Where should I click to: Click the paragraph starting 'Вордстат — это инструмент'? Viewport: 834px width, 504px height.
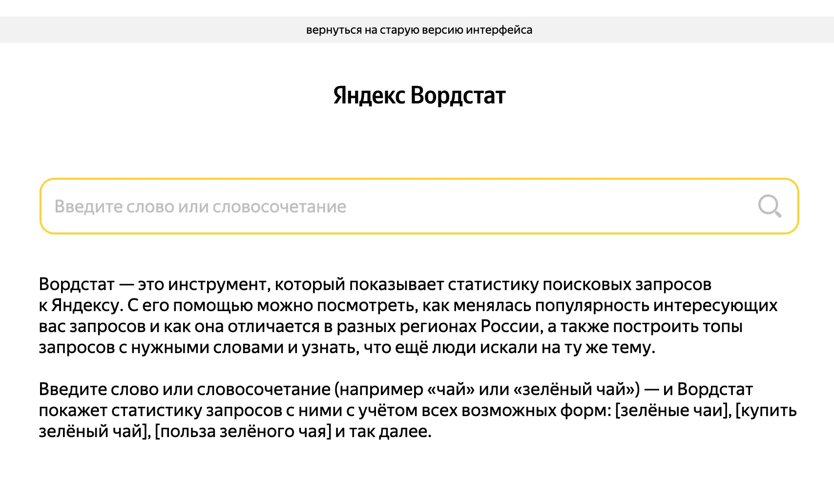click(408, 315)
